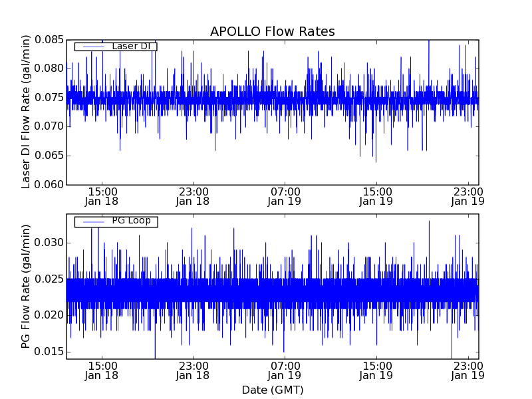Click the blue line sample in PG Loop legend
The image size is (532, 399).
coord(90,221)
